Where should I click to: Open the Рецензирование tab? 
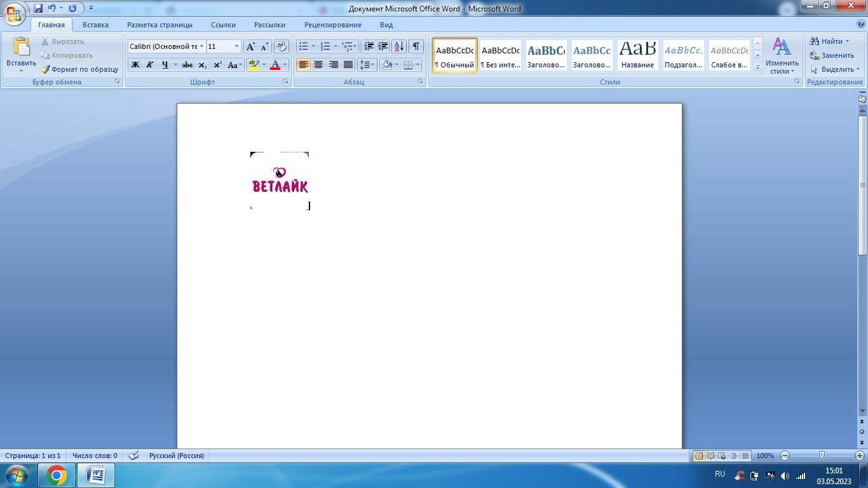tap(333, 25)
